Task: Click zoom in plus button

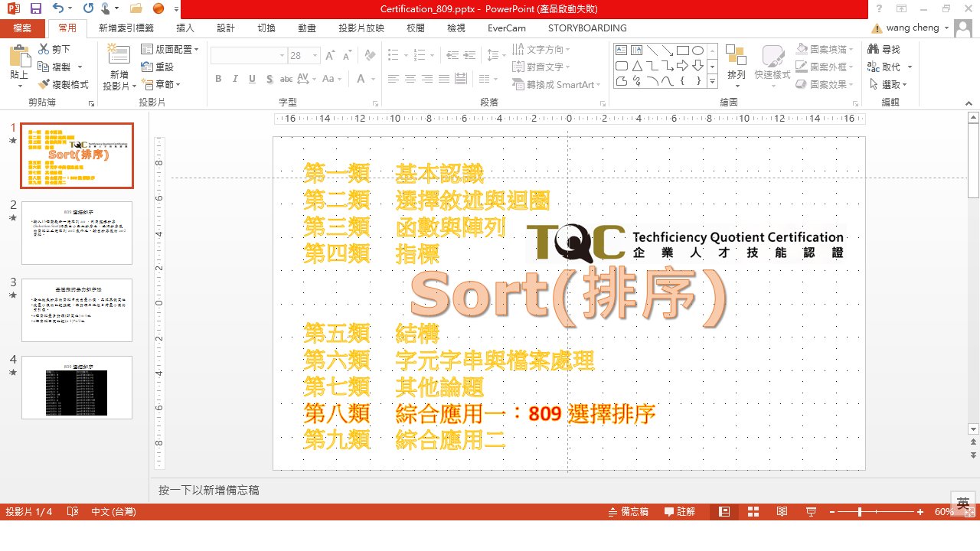Action: (920, 512)
